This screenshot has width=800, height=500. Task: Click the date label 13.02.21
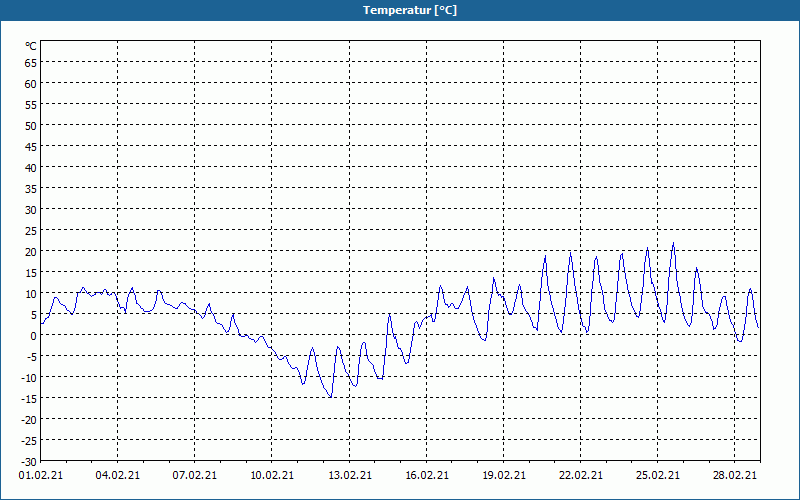coord(349,475)
